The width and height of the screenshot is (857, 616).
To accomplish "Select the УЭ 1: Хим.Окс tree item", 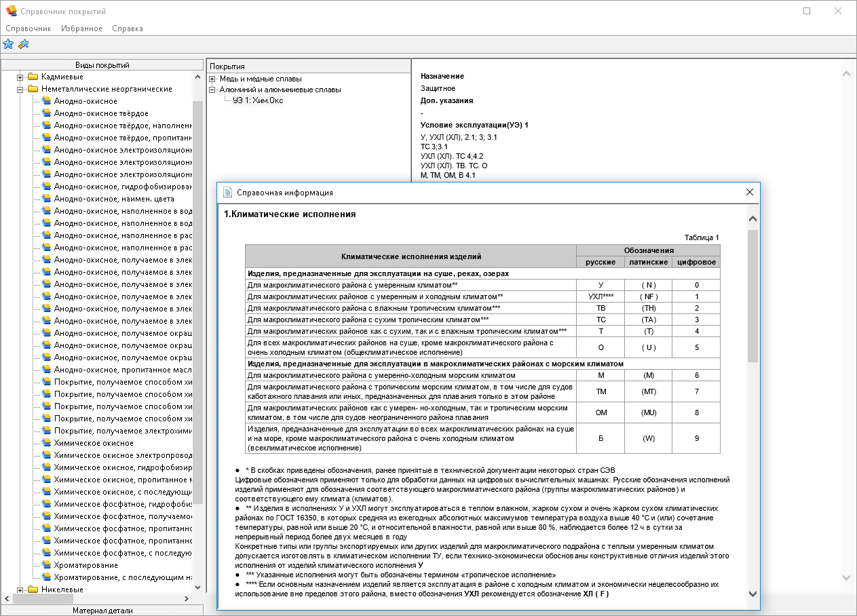I will click(258, 100).
